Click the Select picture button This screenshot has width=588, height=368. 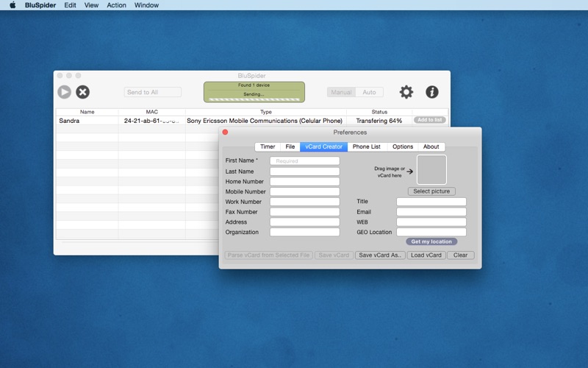point(431,191)
